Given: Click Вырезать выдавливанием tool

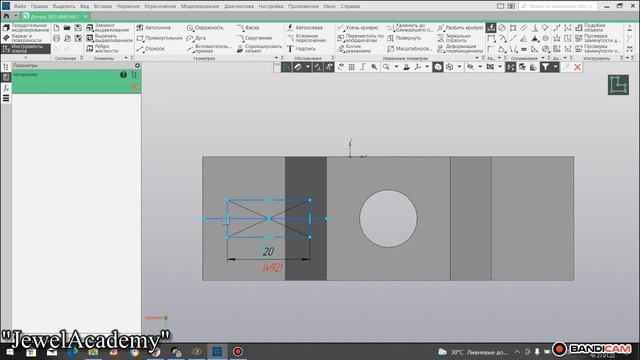Looking at the screenshot, I should pos(109,38).
